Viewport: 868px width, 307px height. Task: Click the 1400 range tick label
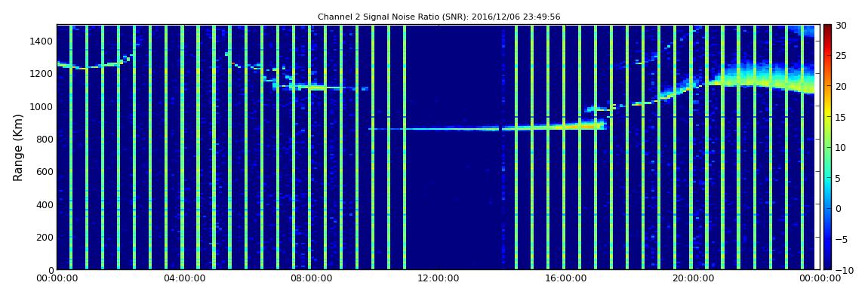point(42,41)
